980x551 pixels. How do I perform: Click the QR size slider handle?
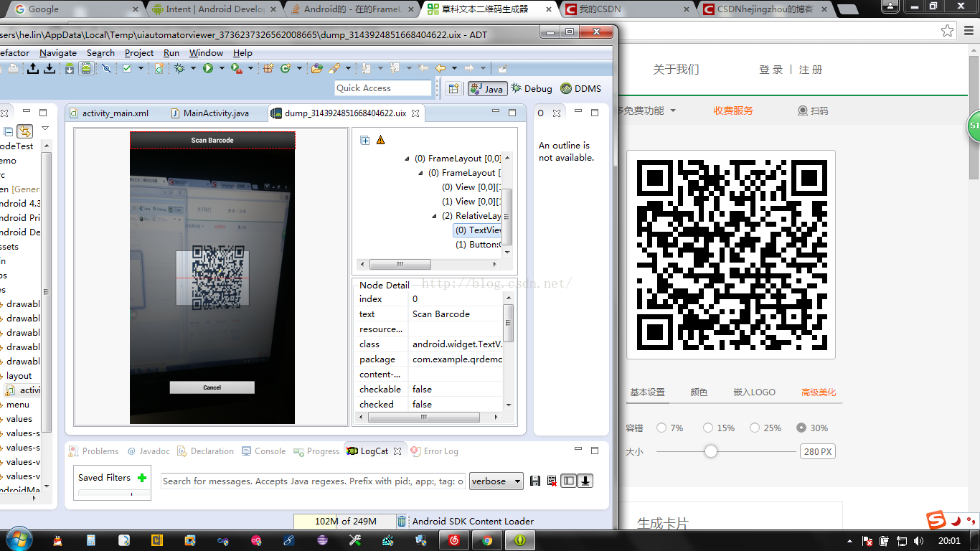click(711, 451)
